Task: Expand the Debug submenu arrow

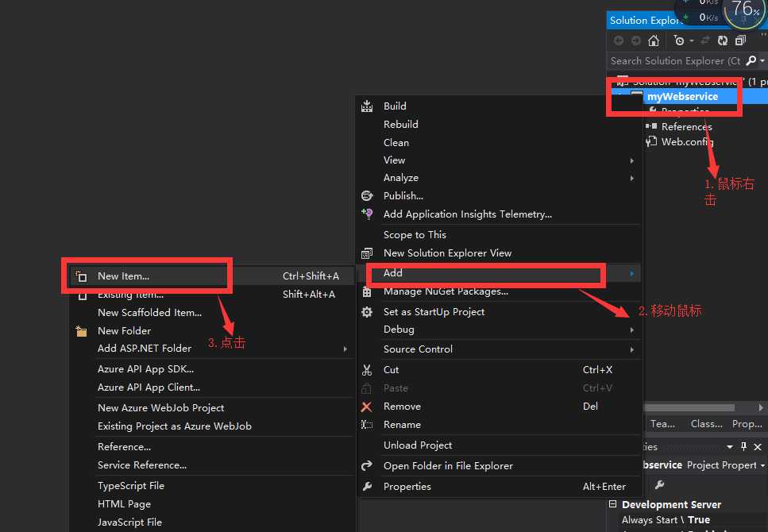Action: (x=632, y=330)
